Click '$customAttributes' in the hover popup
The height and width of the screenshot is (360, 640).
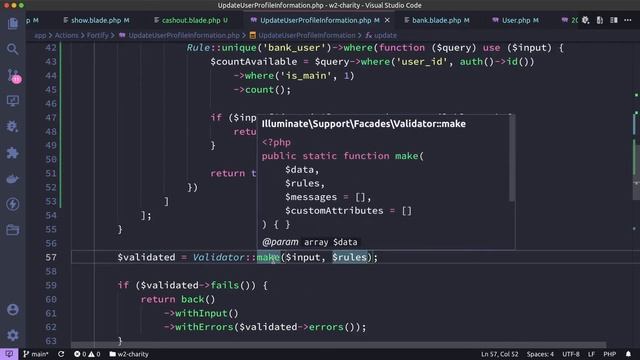click(334, 211)
